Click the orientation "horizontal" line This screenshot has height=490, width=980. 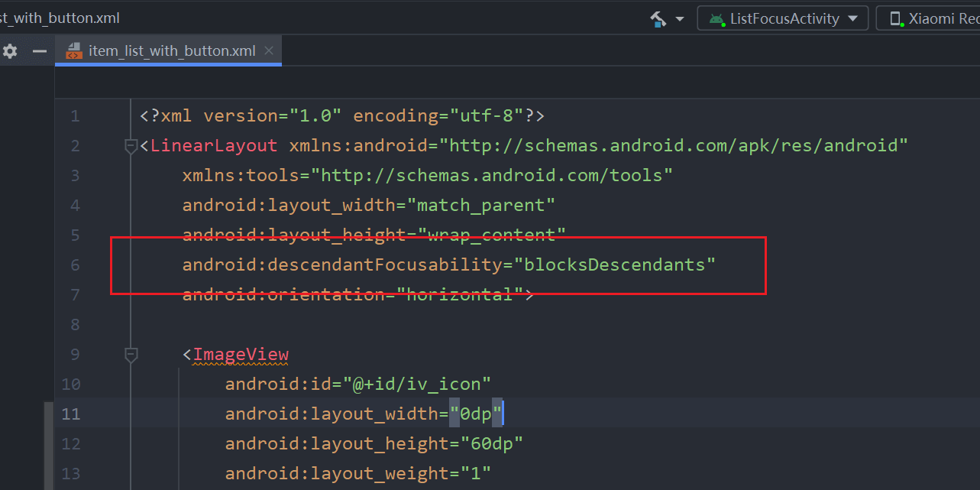click(x=357, y=295)
